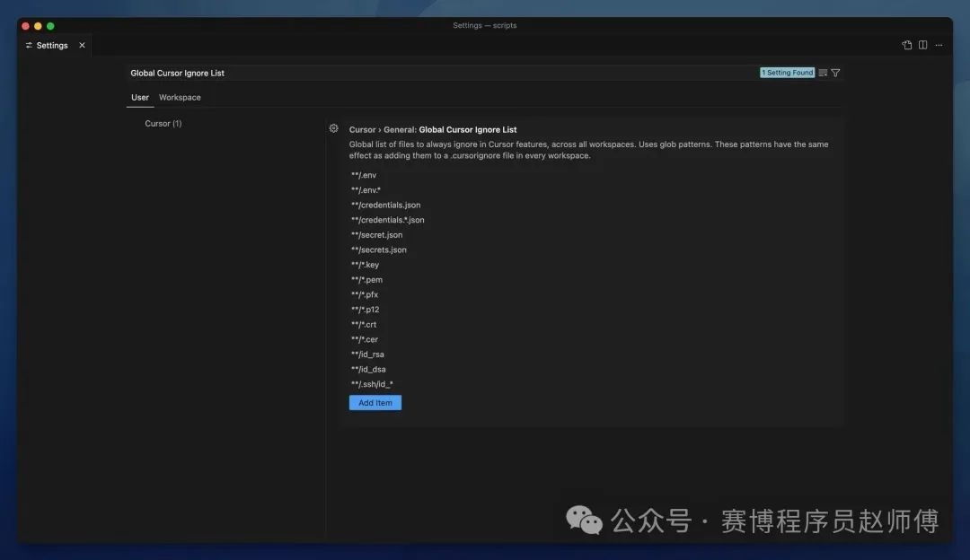Click the setting description paragraph
Viewport: 970px width, 560px height.
click(x=589, y=150)
